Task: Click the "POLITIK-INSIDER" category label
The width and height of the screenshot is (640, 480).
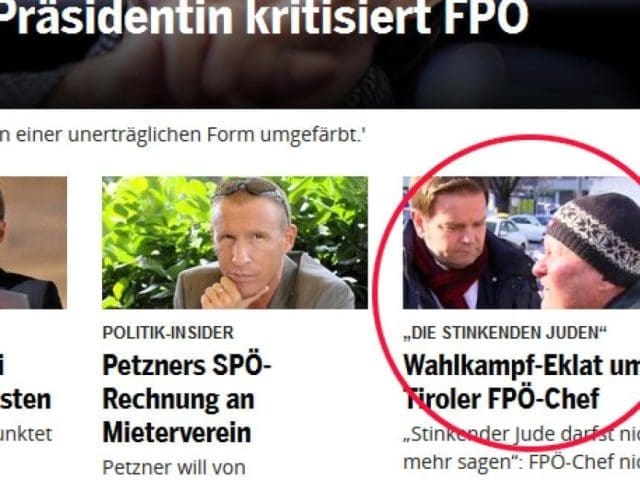Action: click(168, 333)
